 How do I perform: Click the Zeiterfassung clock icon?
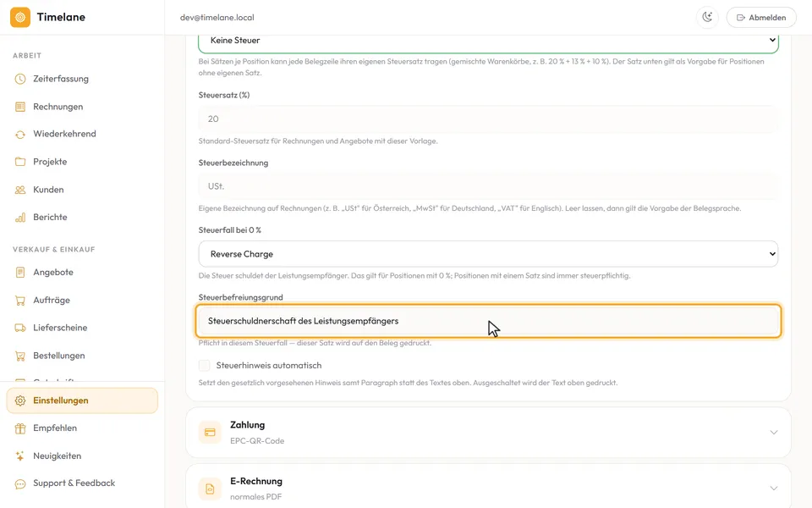point(20,79)
